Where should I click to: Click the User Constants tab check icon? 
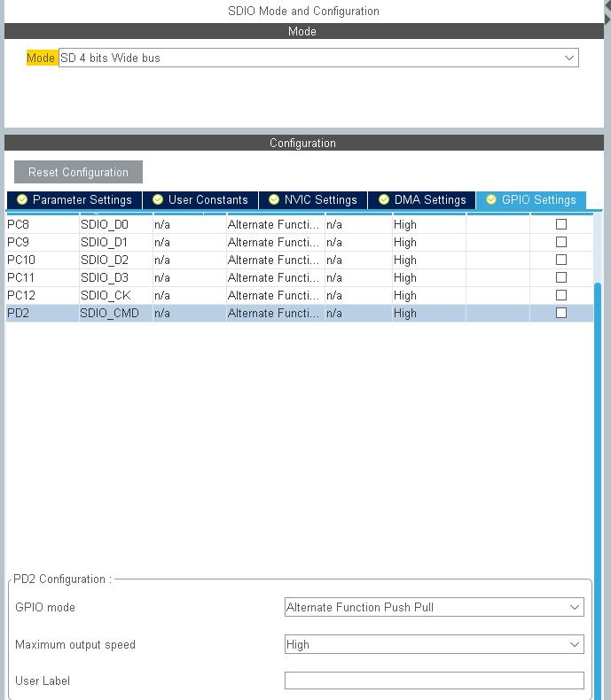pos(158,200)
